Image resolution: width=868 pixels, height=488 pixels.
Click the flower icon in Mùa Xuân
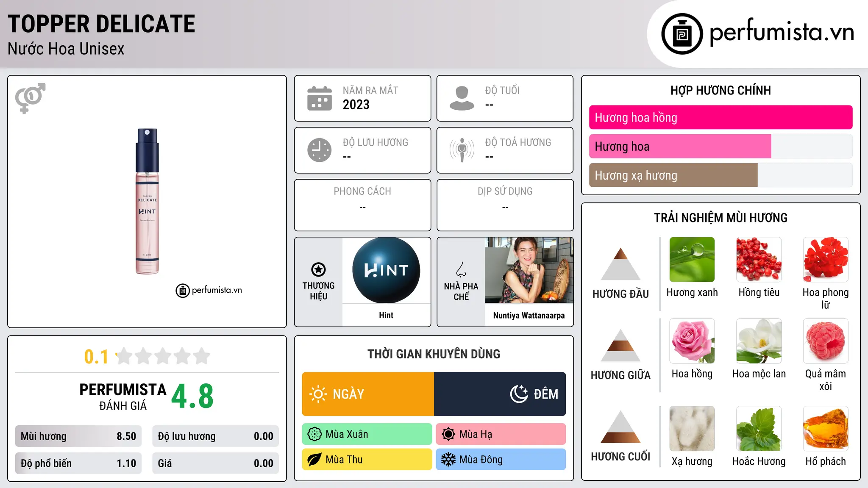(x=314, y=434)
